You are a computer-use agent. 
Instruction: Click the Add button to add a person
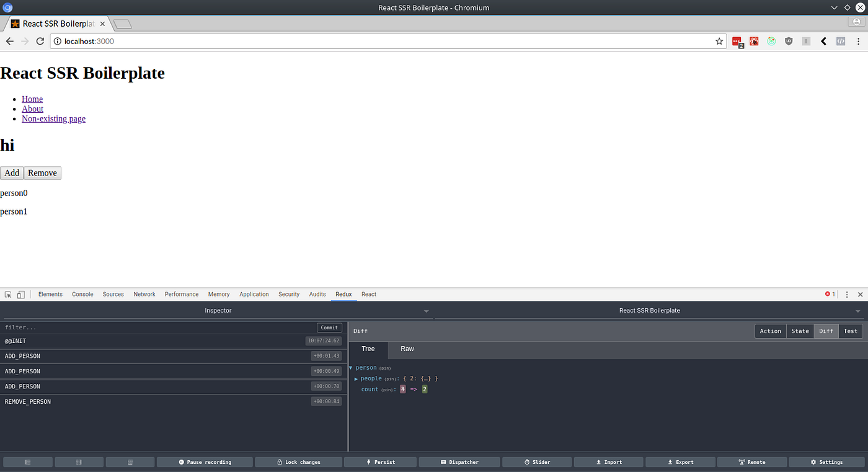point(11,172)
